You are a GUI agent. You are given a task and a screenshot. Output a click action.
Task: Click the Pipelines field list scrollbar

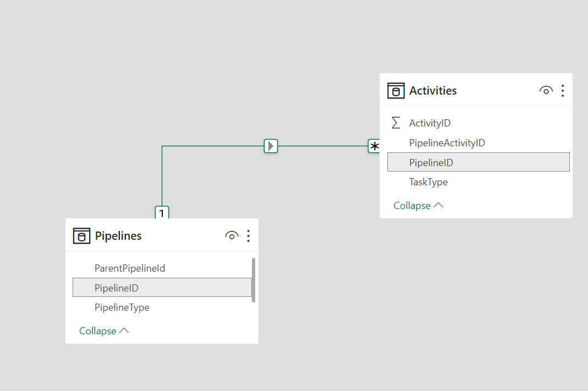point(254,280)
